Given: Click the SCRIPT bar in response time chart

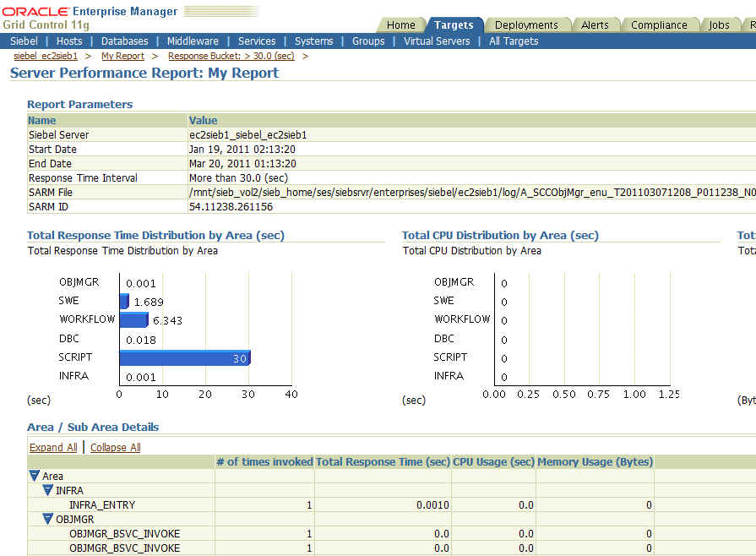Looking at the screenshot, I should pyautogui.click(x=185, y=357).
